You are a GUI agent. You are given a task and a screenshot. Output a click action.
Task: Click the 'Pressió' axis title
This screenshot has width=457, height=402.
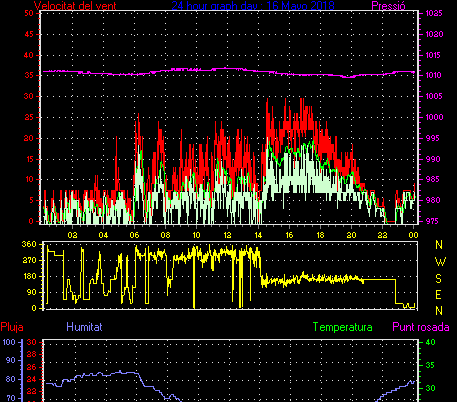pyautogui.click(x=388, y=5)
